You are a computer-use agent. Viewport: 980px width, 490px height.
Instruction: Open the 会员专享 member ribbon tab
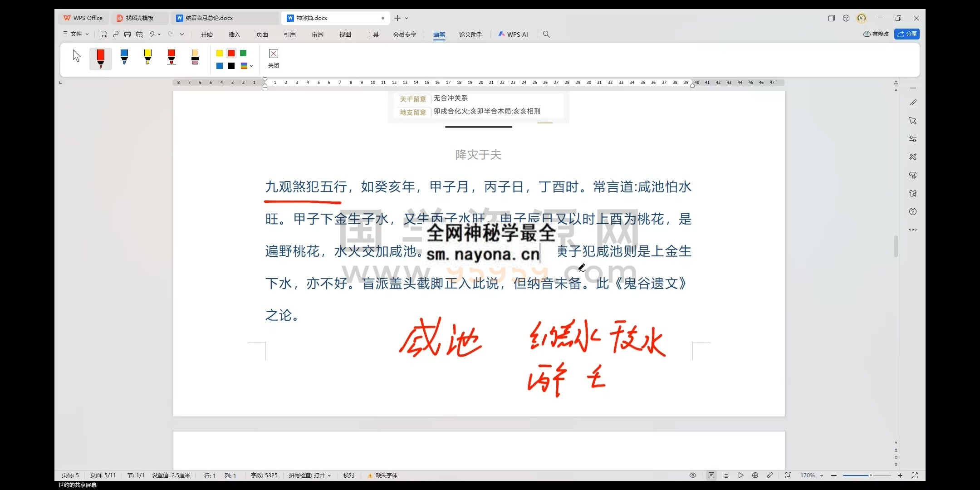[405, 34]
